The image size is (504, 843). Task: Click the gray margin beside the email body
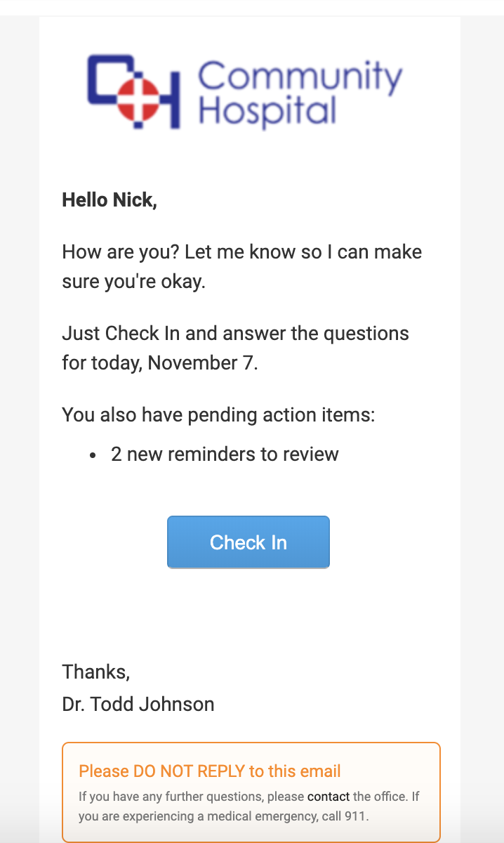(x=20, y=421)
